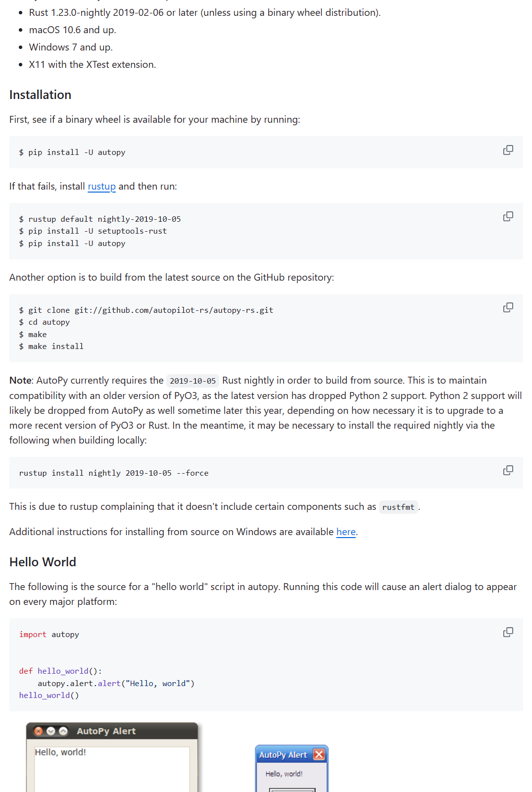Click the Installation heading
Screen dimensions: 532x792
[x=40, y=95]
